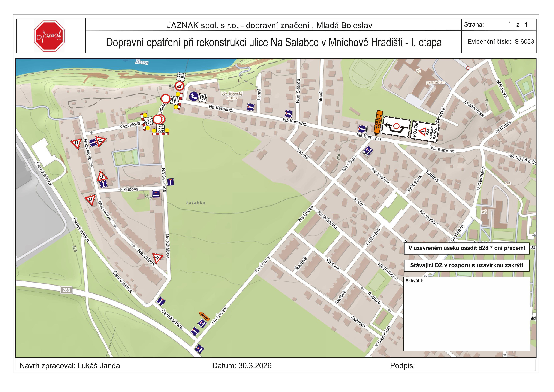Click the Jaznak stop-sign company logo

[49, 36]
